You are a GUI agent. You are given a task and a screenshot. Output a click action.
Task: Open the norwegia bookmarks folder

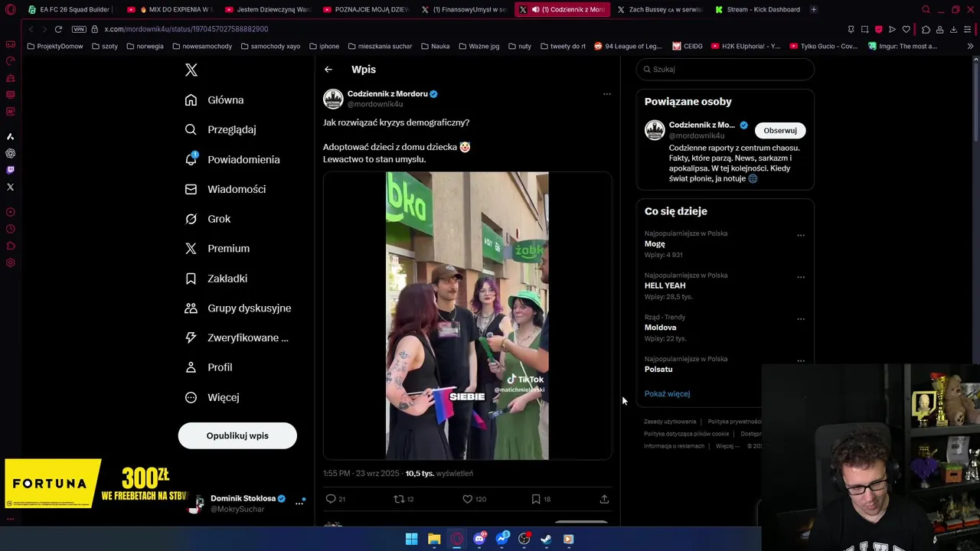(x=145, y=46)
